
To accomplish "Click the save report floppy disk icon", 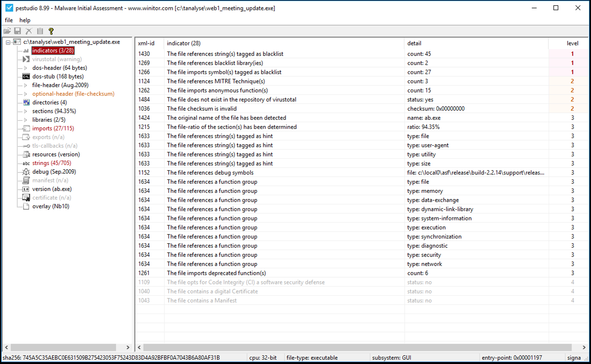I will [18, 31].
